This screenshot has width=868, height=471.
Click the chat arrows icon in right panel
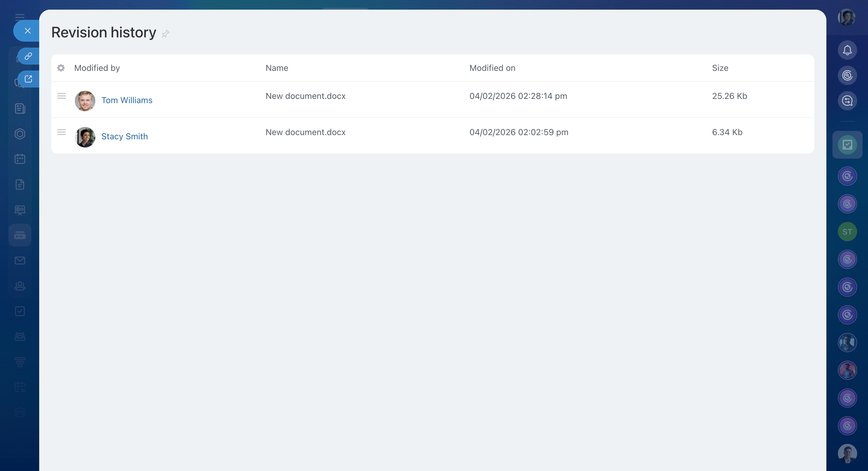(x=847, y=100)
